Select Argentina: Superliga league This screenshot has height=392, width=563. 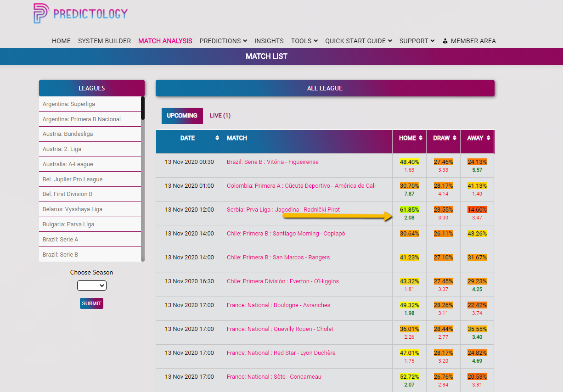pyautogui.click(x=90, y=104)
